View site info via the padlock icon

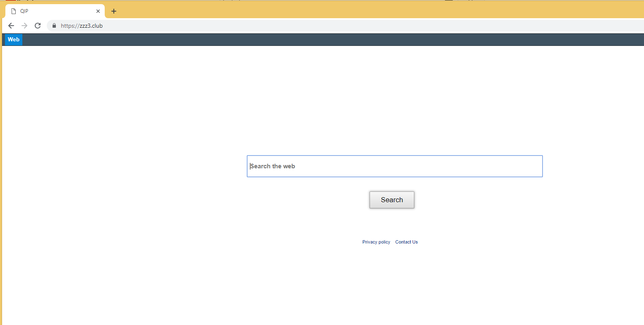coord(54,26)
